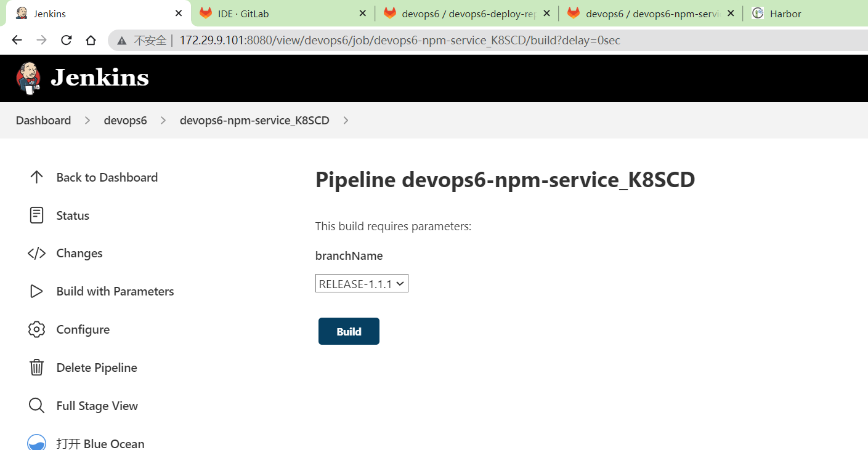Screen dimensions: 868x450
Task: Click the browser back arrow
Action: point(17,40)
